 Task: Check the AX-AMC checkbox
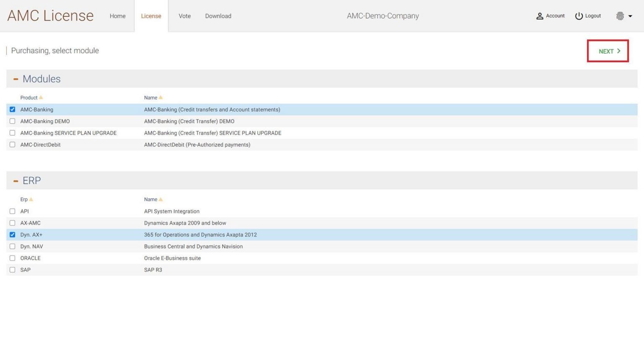click(x=12, y=223)
